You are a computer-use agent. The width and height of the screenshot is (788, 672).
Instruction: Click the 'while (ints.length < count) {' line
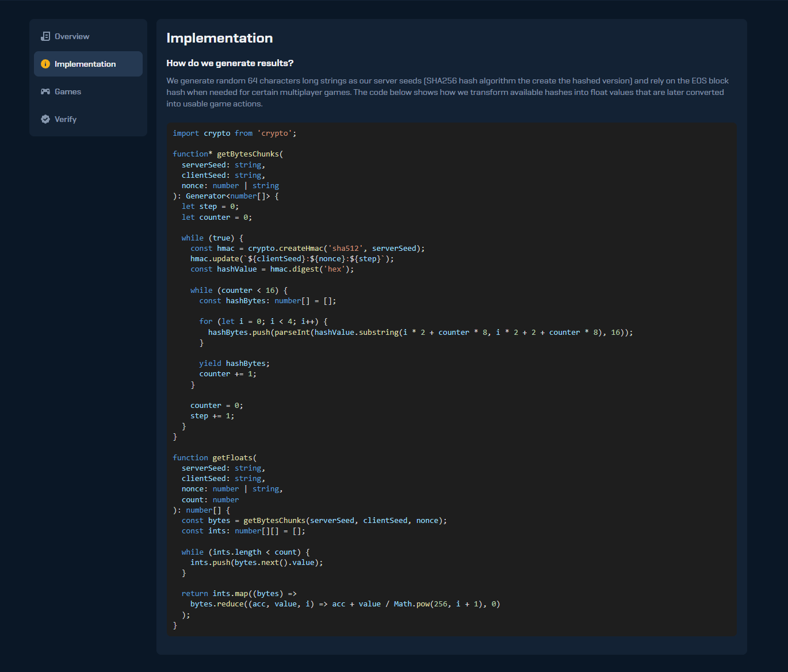pyautogui.click(x=246, y=552)
